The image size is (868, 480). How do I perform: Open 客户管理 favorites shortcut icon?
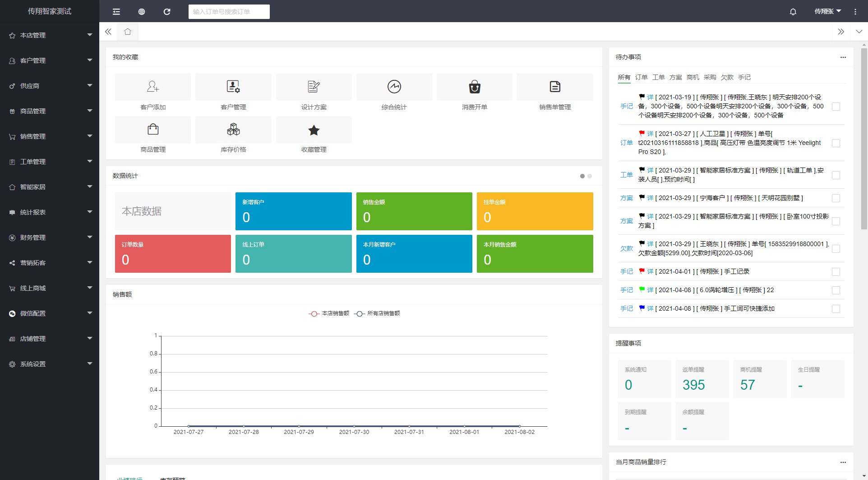click(233, 86)
